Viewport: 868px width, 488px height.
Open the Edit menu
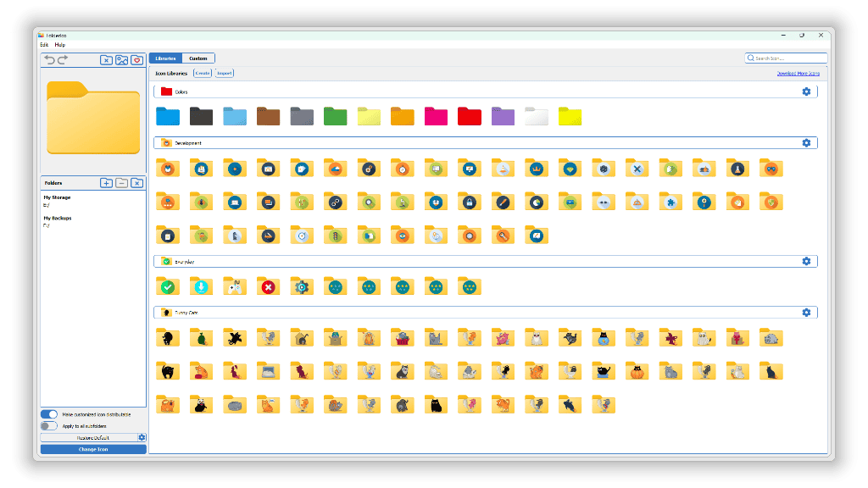pos(44,45)
